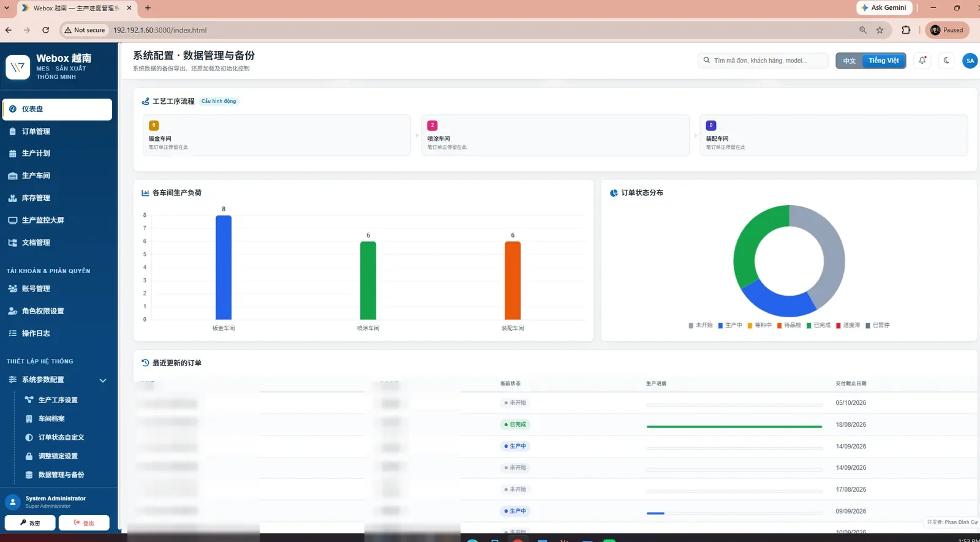The width and height of the screenshot is (980, 542).
Task: Click the blue 钣金车间 bar in chart
Action: pyautogui.click(x=224, y=267)
